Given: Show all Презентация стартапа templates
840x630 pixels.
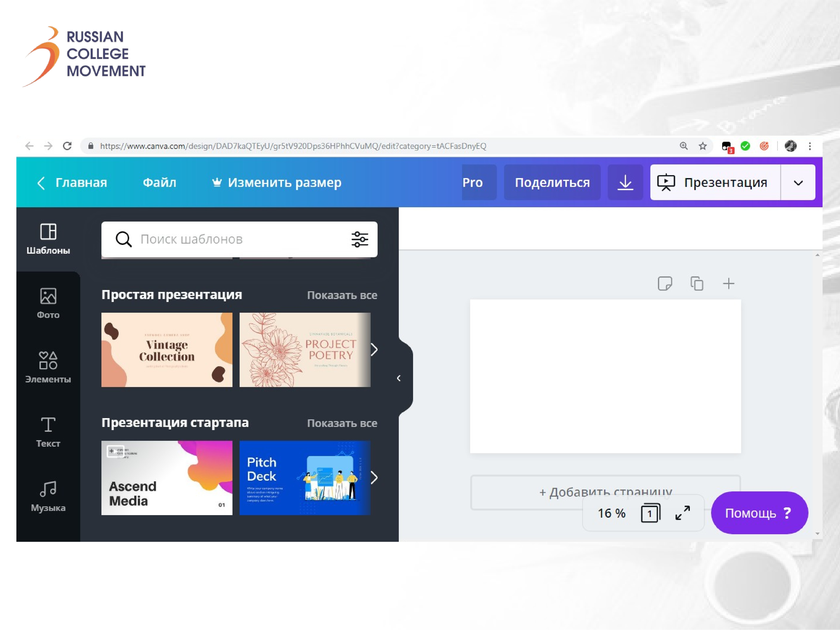Looking at the screenshot, I should click(342, 423).
